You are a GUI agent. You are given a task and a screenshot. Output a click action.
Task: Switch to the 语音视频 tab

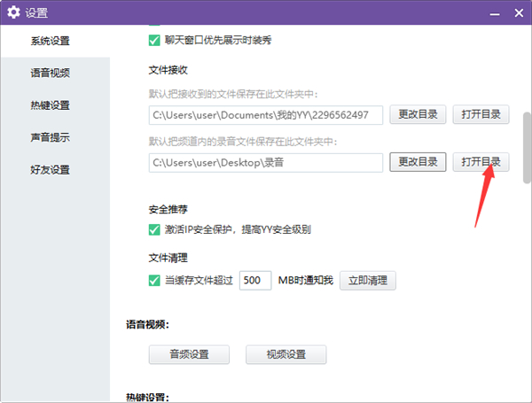[50, 74]
